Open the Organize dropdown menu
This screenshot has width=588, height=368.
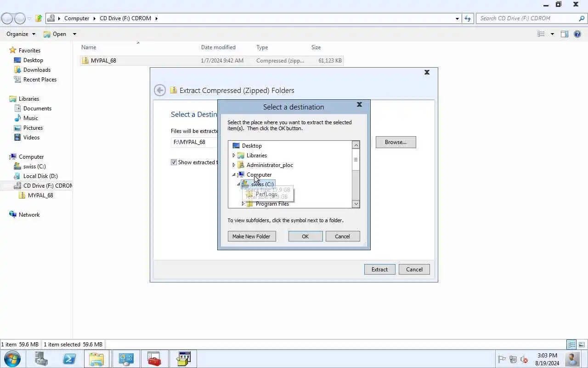(21, 34)
